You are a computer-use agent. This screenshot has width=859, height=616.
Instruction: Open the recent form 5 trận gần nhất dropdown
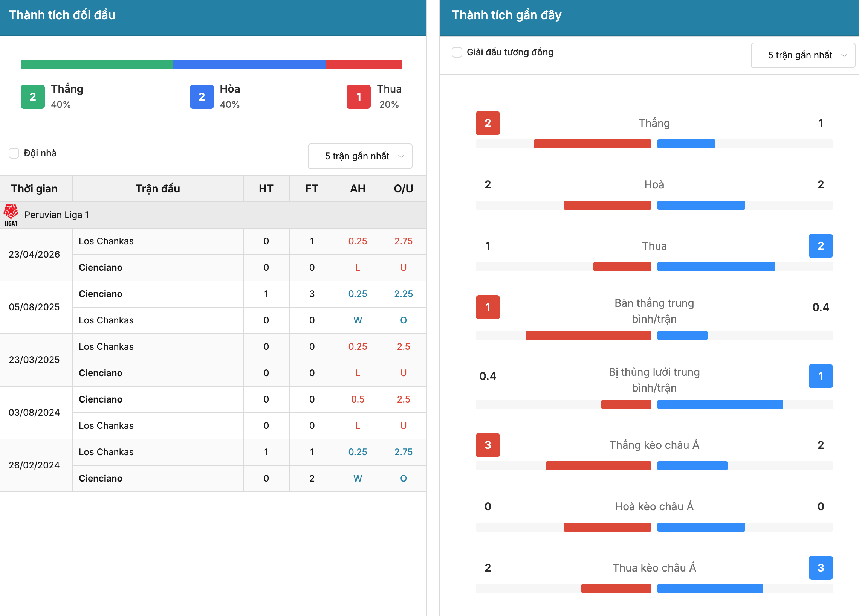[803, 55]
